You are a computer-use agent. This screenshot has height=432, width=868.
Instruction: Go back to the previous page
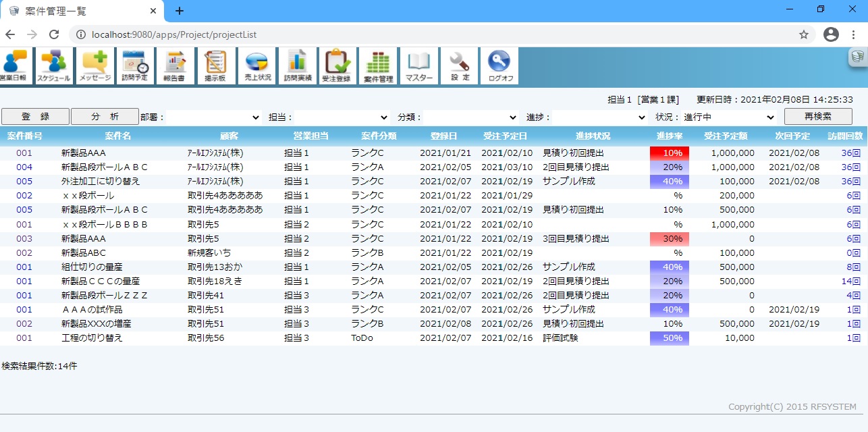tap(10, 34)
